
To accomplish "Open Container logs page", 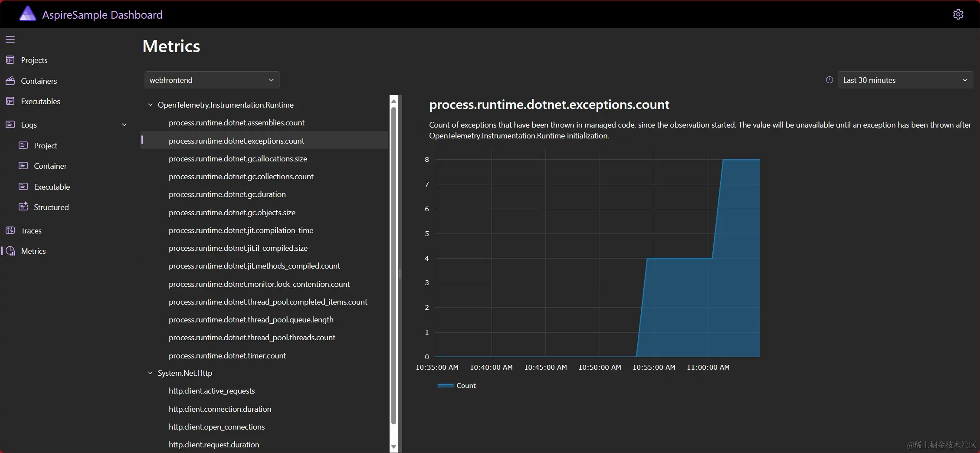I will tap(50, 166).
